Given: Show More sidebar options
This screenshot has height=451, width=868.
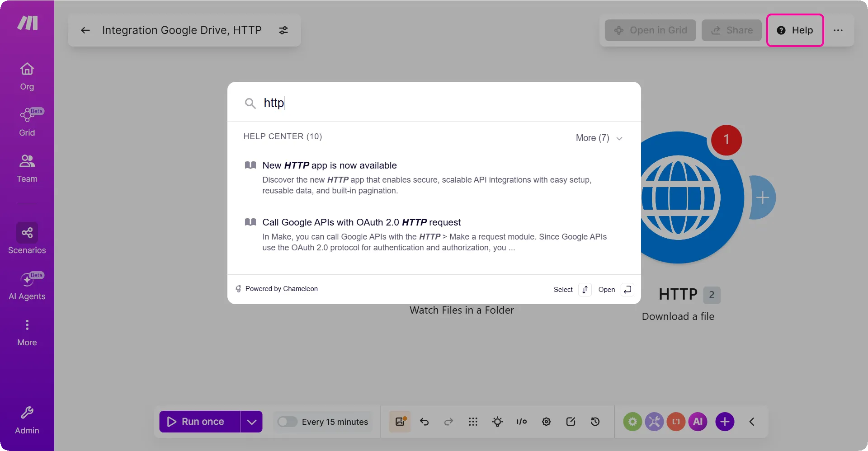Looking at the screenshot, I should tap(27, 333).
